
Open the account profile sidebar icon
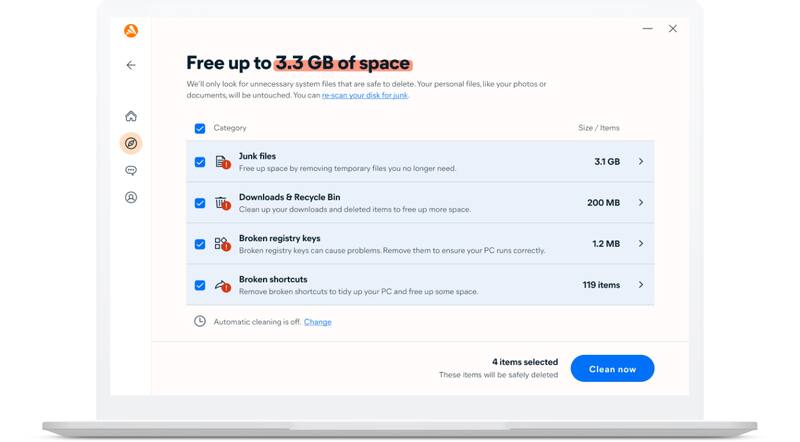point(131,198)
